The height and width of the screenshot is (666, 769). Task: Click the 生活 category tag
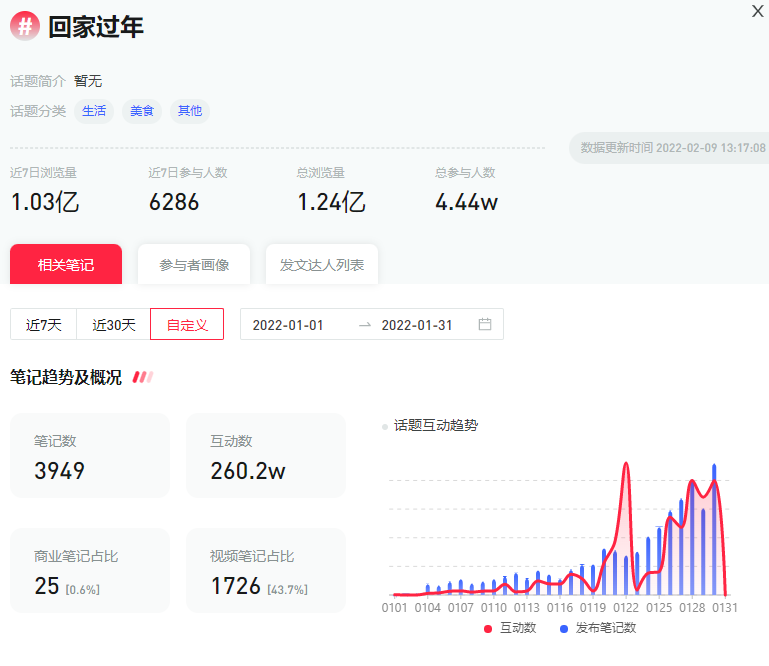click(x=94, y=111)
